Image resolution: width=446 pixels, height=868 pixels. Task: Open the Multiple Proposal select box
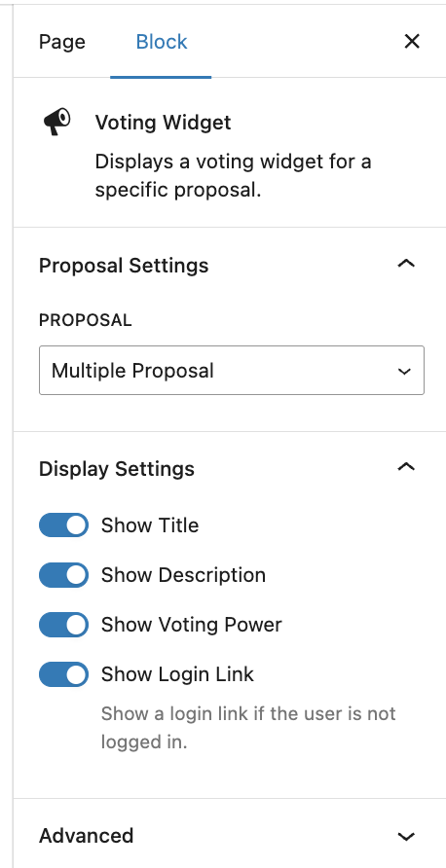tap(232, 371)
